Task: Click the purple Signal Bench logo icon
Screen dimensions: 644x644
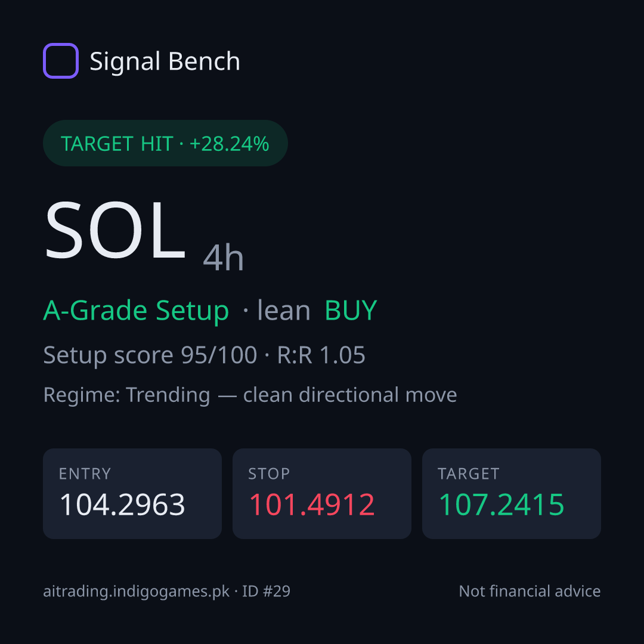Action: pos(61,61)
